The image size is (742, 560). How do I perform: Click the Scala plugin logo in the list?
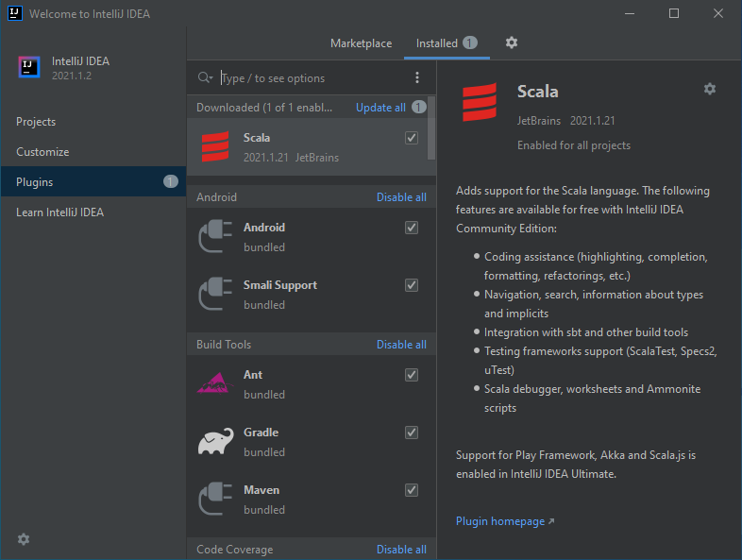click(x=215, y=146)
